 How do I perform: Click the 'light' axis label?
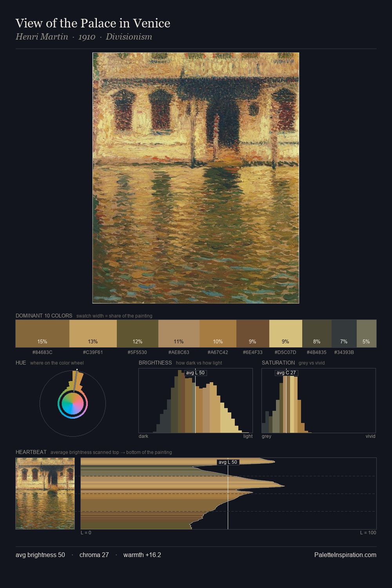(248, 436)
